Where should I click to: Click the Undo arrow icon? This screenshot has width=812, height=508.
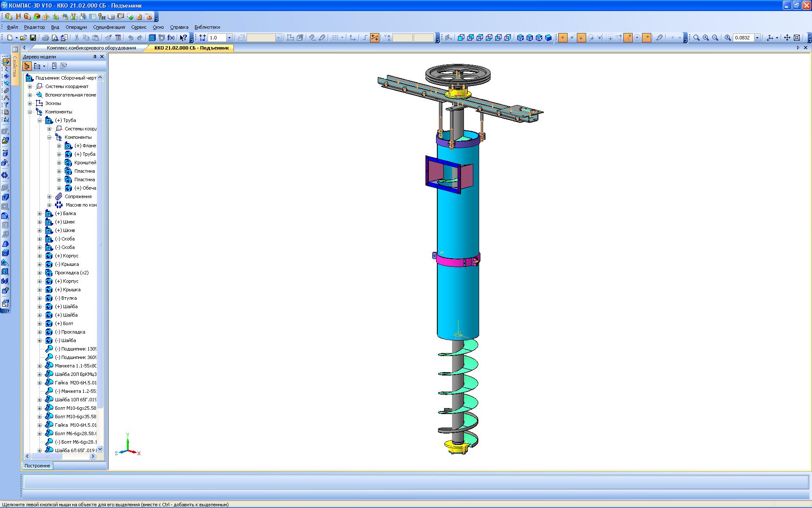(131, 38)
